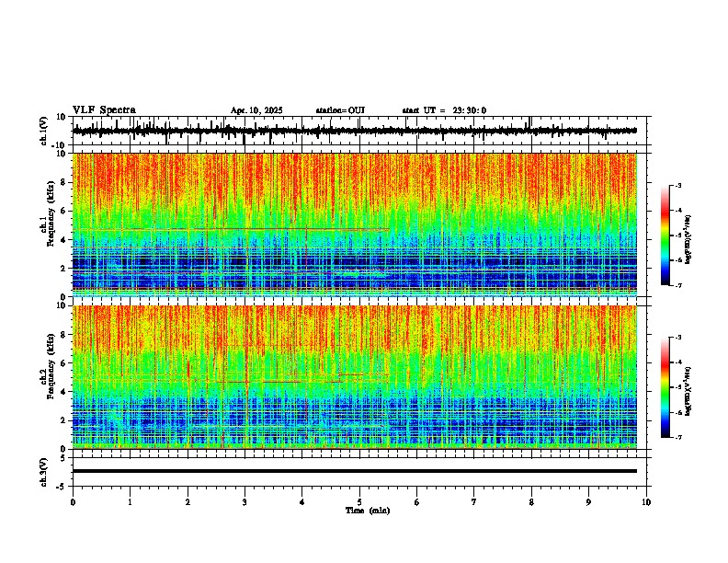The image size is (728, 563).
Task: Click time-axis tick label "7"
Action: click(x=474, y=502)
